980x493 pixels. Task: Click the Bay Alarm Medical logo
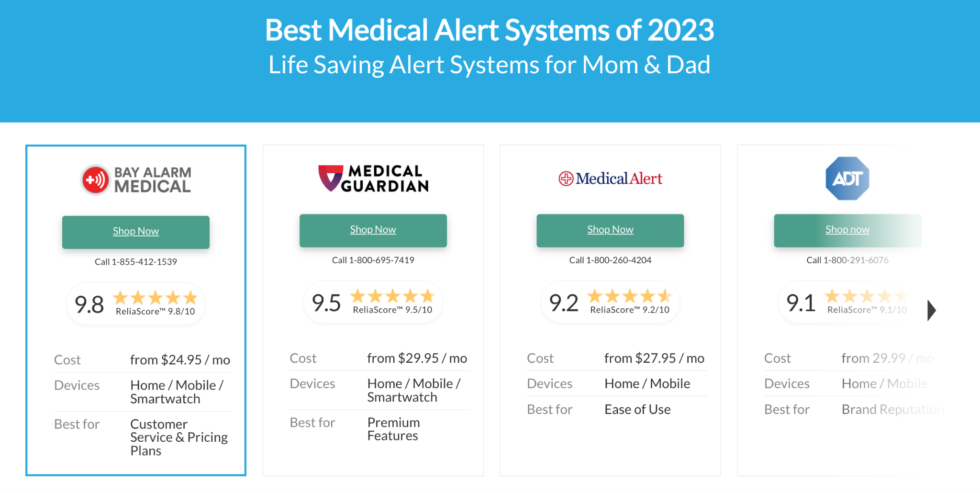[x=136, y=180]
